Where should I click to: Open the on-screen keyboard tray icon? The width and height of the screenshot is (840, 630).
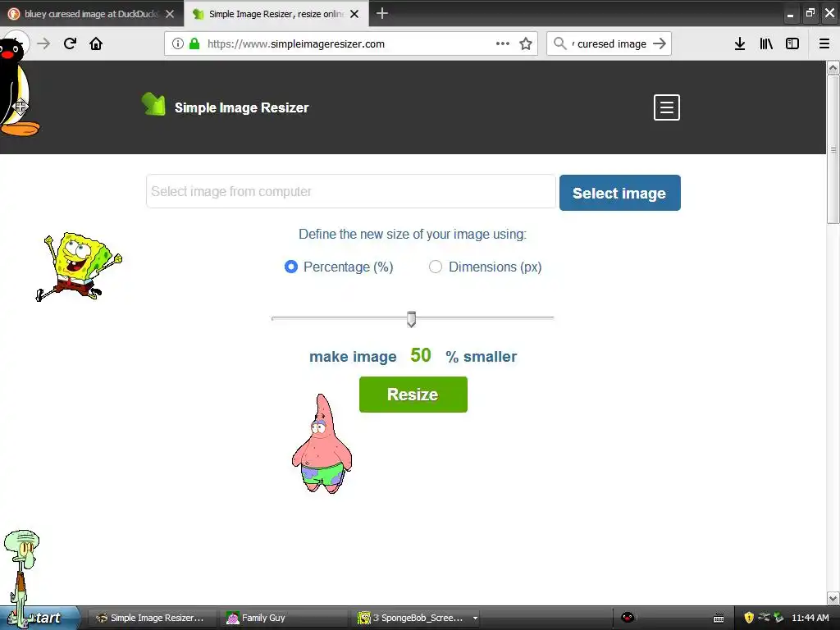pos(719,619)
